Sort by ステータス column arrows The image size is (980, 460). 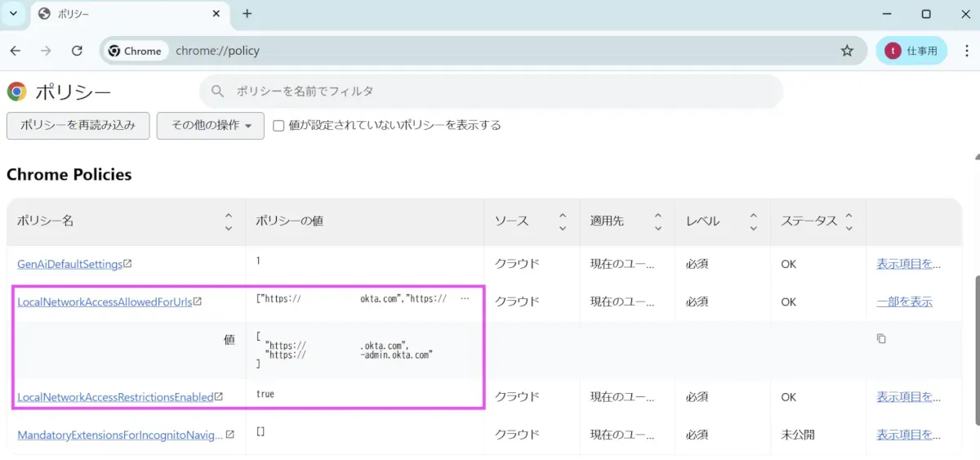tap(849, 221)
